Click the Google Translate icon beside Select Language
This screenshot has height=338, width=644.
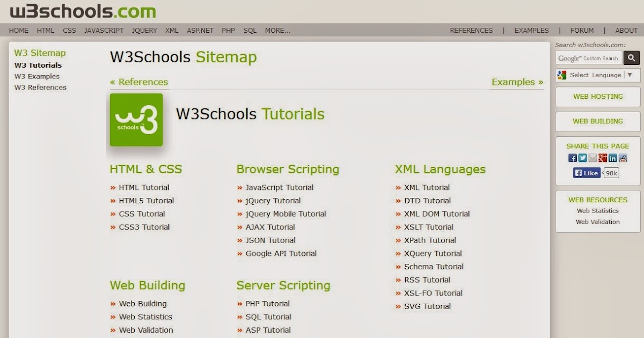pyautogui.click(x=562, y=75)
